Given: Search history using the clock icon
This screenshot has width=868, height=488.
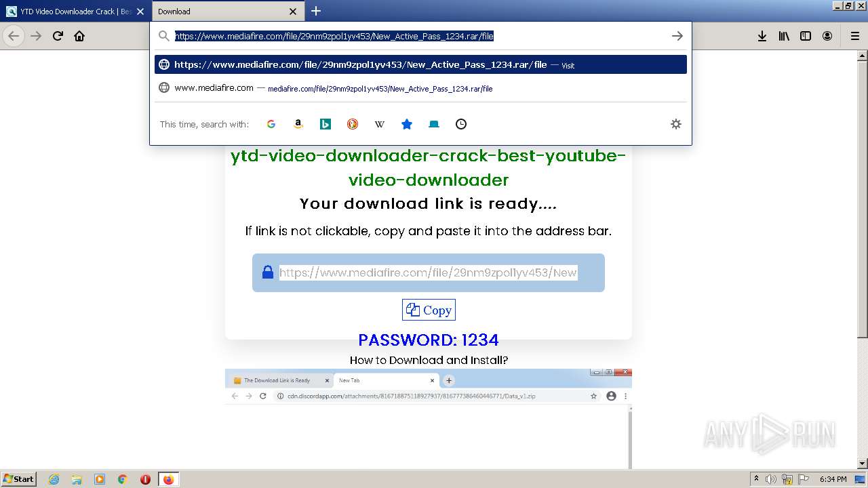Looking at the screenshot, I should pyautogui.click(x=461, y=124).
